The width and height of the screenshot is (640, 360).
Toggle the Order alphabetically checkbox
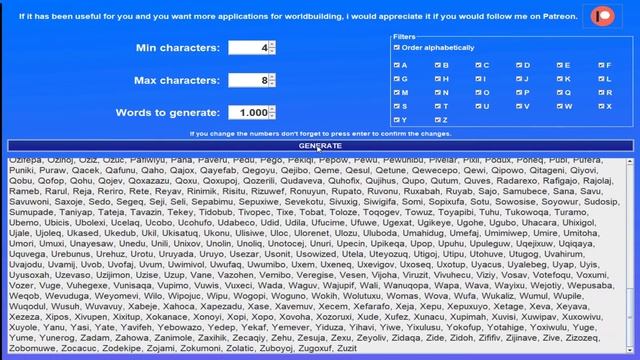[x=397, y=48]
